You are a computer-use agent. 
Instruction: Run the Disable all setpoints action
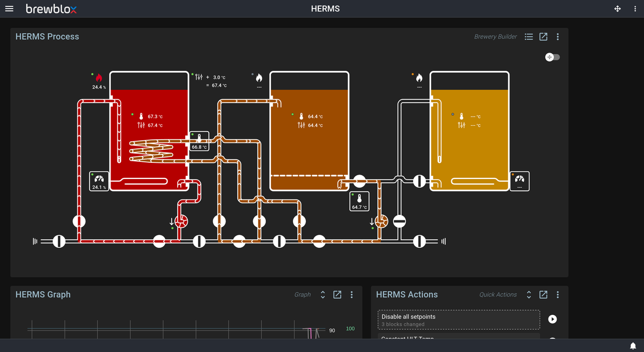click(552, 319)
